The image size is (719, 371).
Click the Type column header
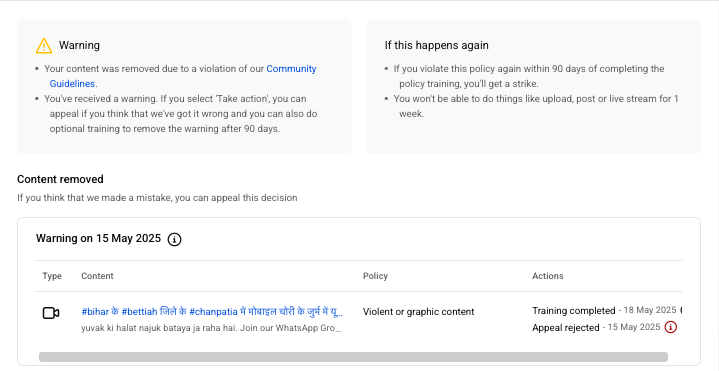[52, 276]
